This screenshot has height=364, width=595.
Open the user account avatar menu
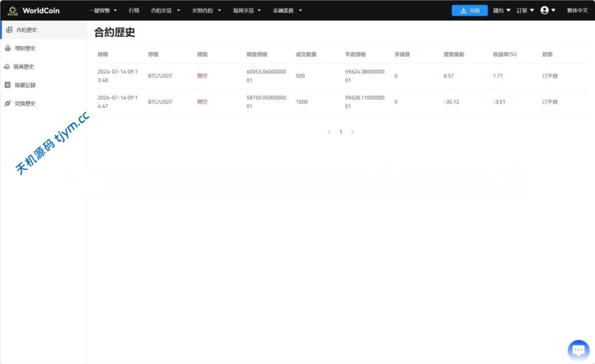point(547,10)
